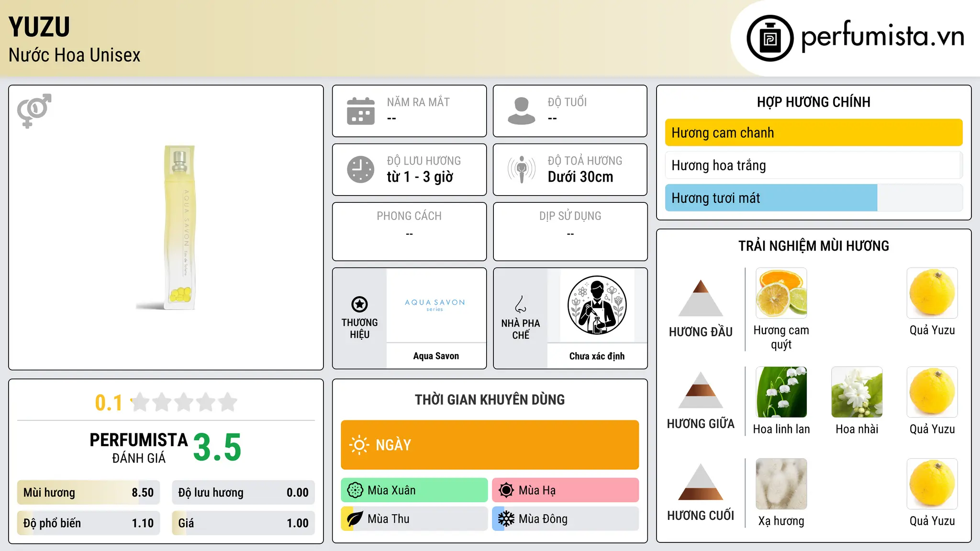This screenshot has height=551, width=980.
Task: Click the 'Dưới 30cm' sillage value
Action: 580,177
